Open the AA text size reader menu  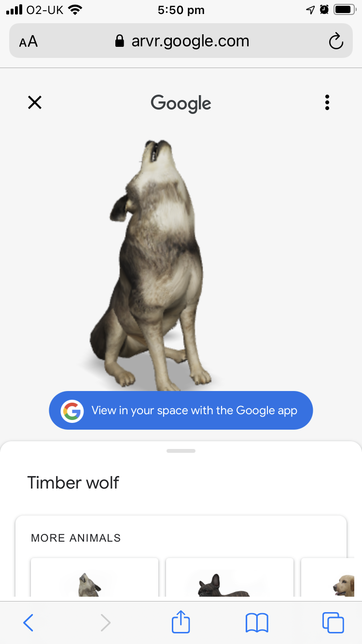[28, 42]
